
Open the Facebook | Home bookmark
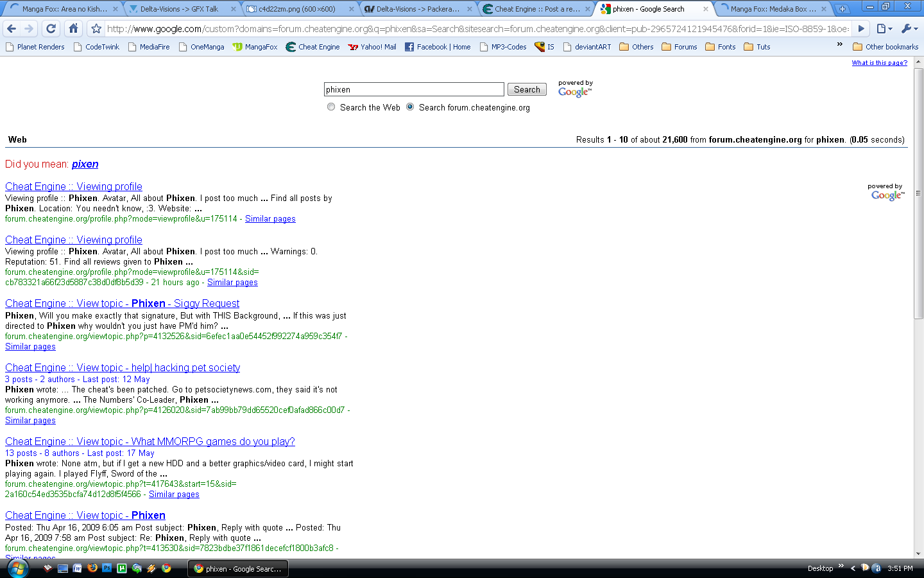[x=438, y=47]
